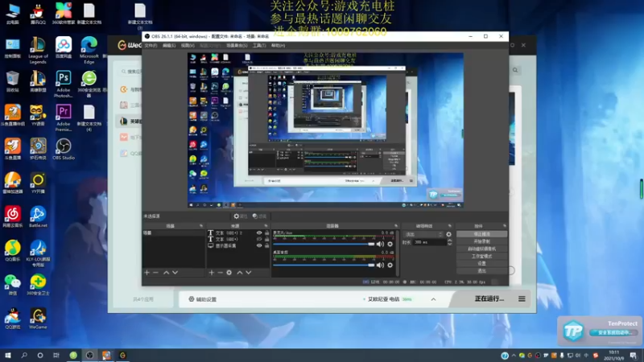
Task: Toggle visibility of display capture source
Action: point(259,246)
